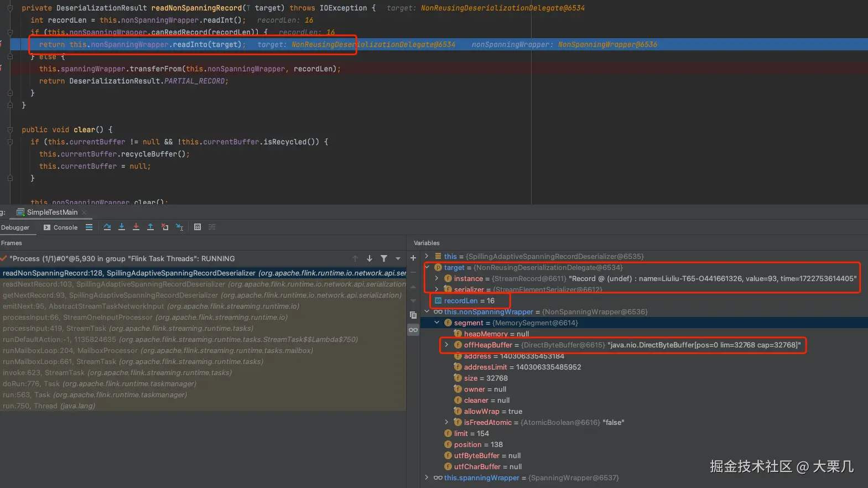Switch to the Debugger tab
The image size is (868, 488).
(15, 227)
